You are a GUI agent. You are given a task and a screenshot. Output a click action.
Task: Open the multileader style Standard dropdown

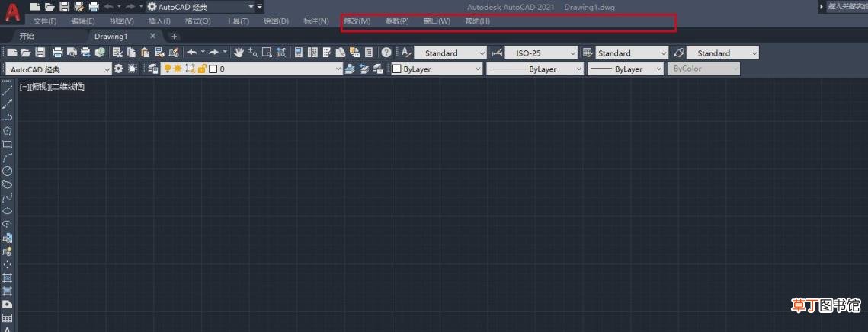tap(722, 53)
